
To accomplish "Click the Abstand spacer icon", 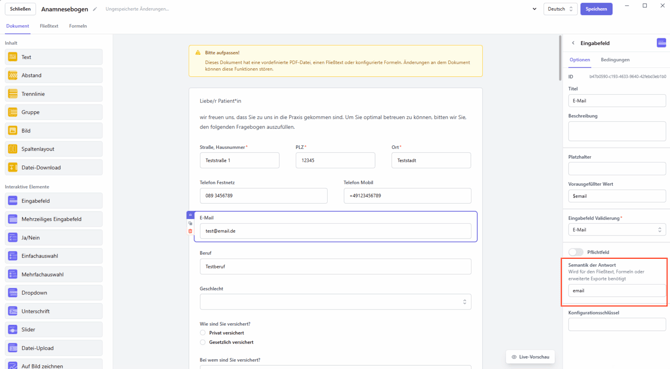I will [x=13, y=75].
